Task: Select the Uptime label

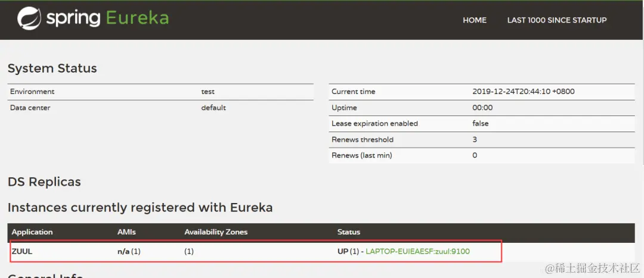Action: point(344,108)
